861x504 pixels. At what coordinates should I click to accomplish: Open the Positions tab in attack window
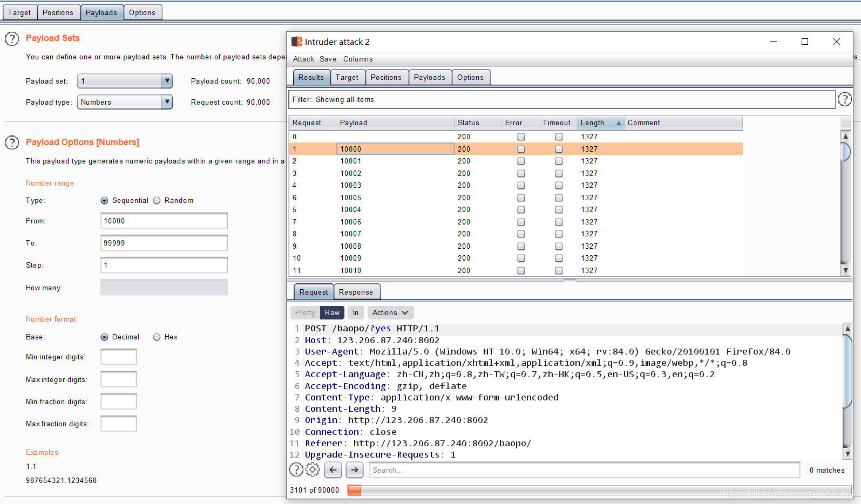coord(387,77)
